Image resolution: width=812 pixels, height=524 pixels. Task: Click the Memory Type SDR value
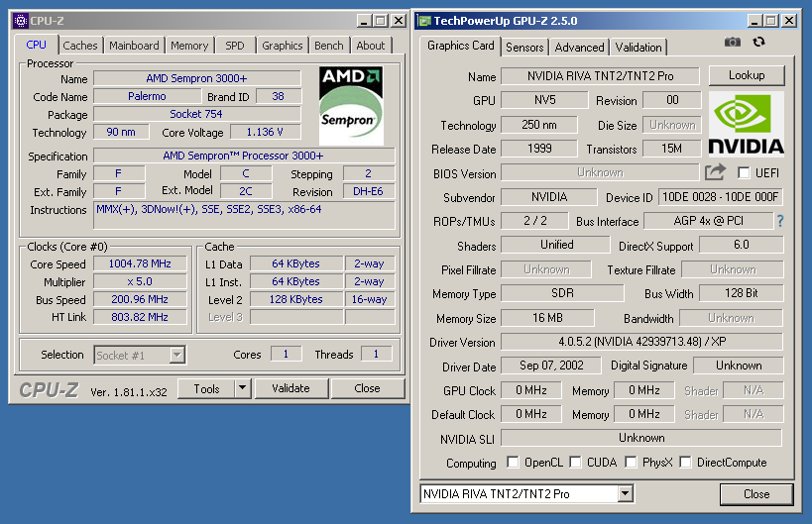562,293
